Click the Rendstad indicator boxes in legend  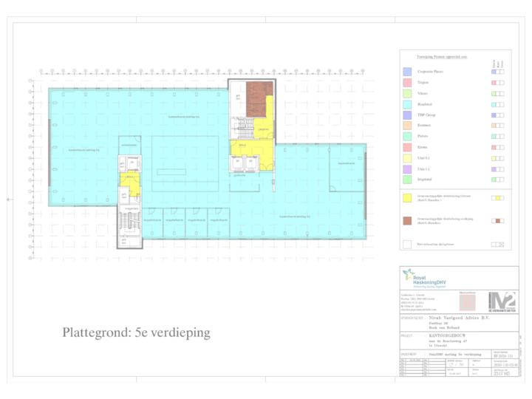(497, 104)
